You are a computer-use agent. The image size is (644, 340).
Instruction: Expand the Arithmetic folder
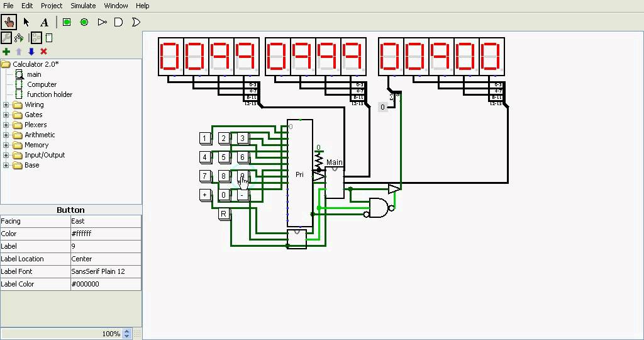tap(6, 135)
